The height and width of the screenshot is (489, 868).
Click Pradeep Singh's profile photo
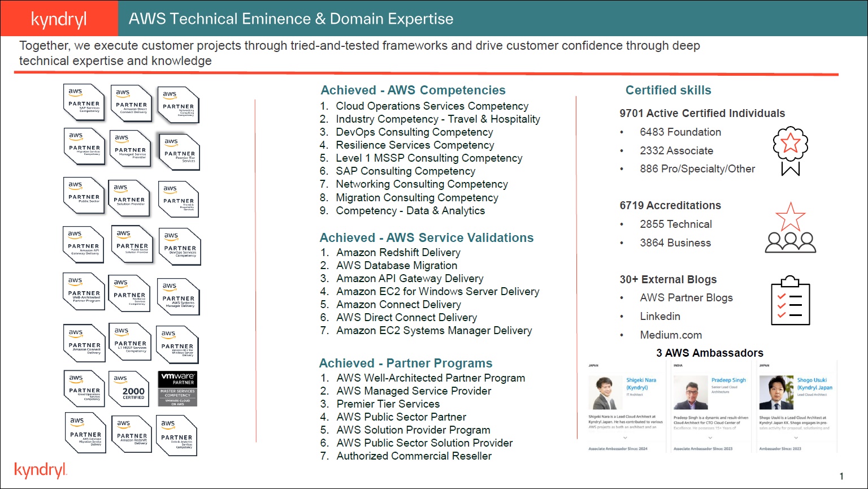(692, 393)
